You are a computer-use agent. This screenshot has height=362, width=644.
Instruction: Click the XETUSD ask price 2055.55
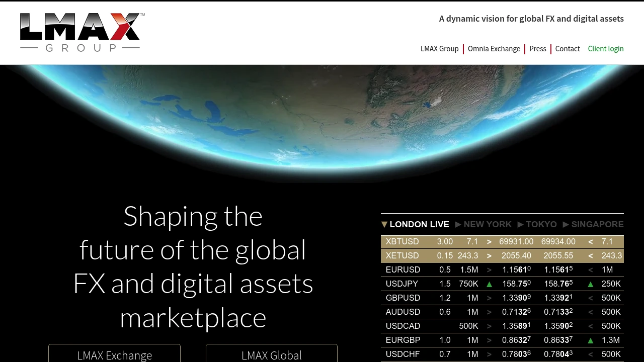click(x=558, y=256)
